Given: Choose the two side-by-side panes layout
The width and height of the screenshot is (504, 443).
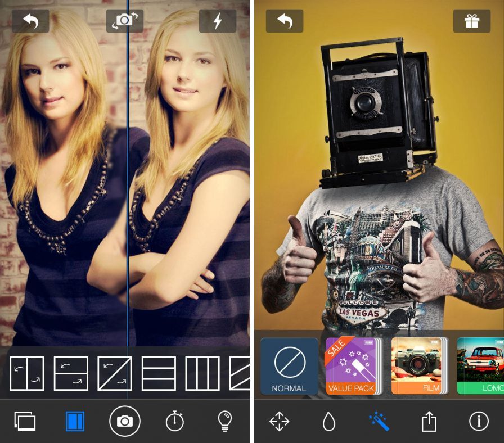Looking at the screenshot, I should point(27,373).
